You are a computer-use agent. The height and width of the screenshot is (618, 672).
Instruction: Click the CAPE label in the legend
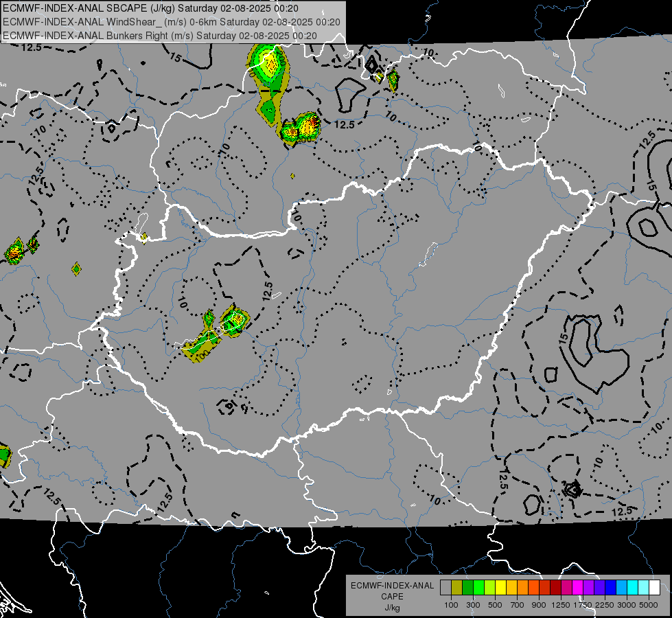pyautogui.click(x=392, y=597)
